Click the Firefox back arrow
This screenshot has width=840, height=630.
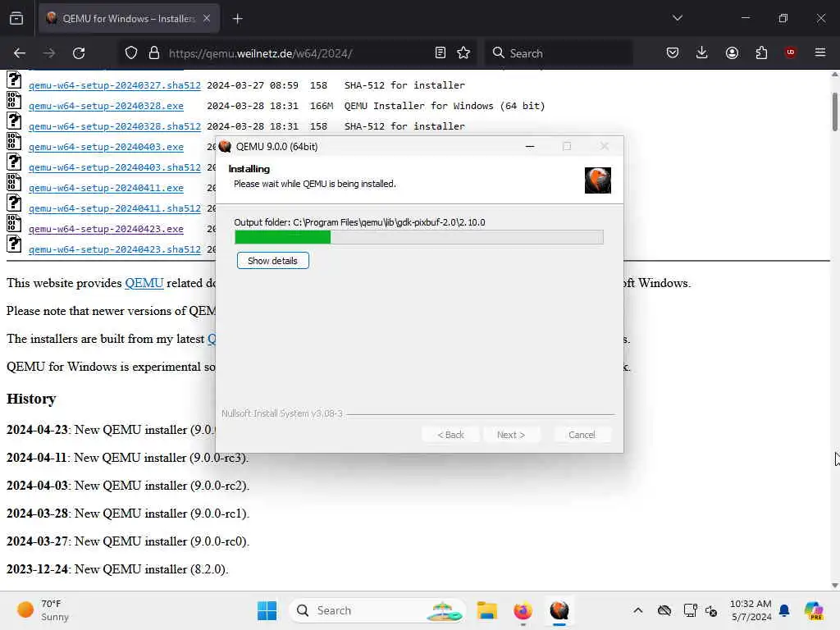(20, 53)
